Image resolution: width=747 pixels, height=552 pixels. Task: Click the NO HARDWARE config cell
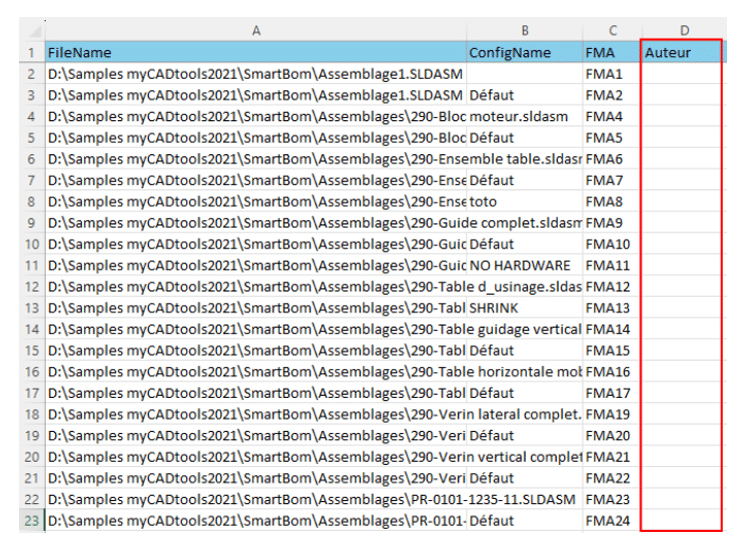[525, 265]
